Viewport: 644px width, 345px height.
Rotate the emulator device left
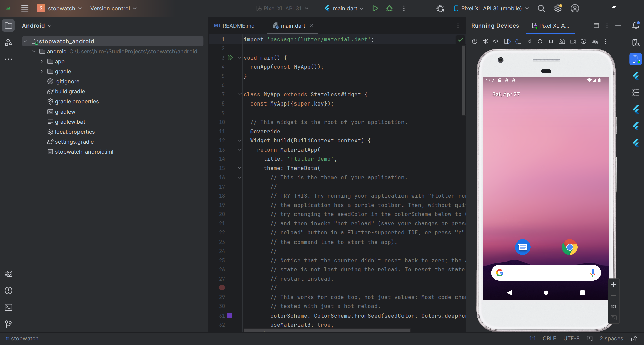(507, 41)
